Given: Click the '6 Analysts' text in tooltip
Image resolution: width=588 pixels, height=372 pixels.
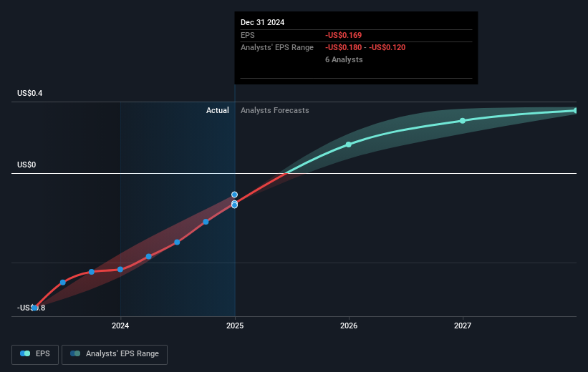Looking at the screenshot, I should click(x=344, y=59).
